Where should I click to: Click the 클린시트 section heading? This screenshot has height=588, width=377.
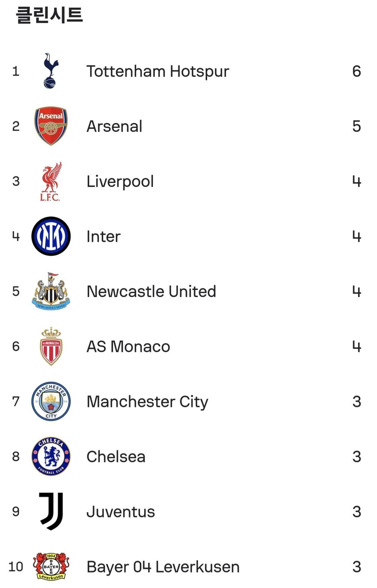tap(49, 15)
